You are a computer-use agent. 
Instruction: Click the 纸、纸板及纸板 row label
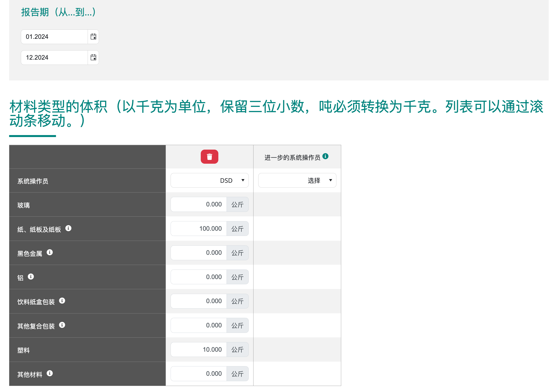(39, 230)
